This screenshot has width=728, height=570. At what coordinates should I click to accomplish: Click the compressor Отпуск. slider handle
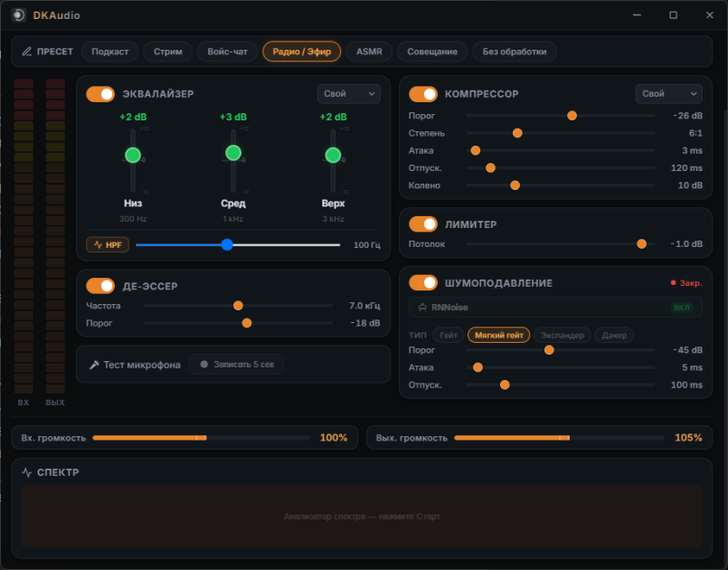[x=490, y=168]
